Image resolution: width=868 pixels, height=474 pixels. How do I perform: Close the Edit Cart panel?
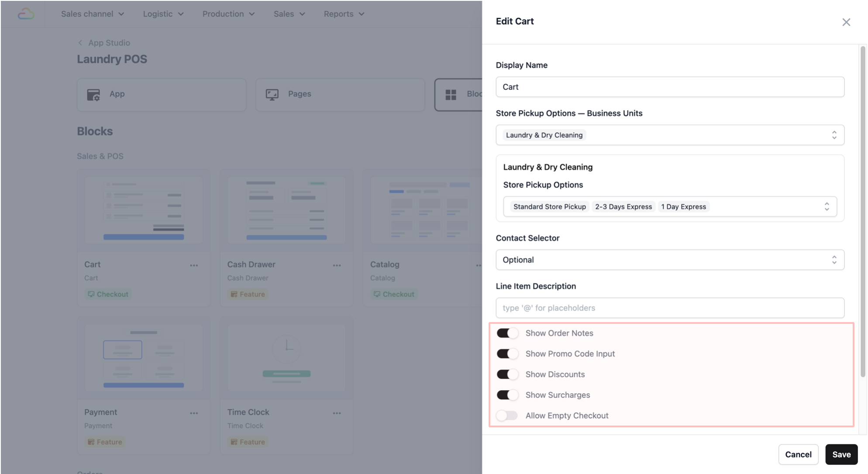pos(846,22)
